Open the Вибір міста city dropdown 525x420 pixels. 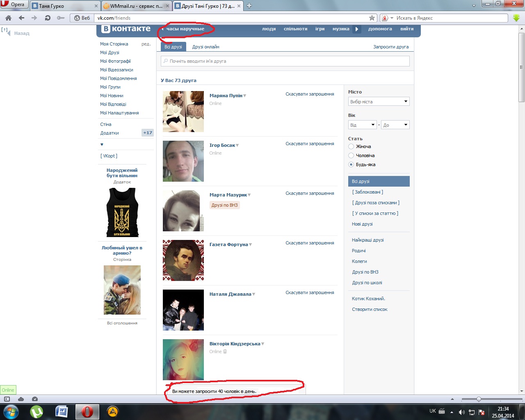[379, 102]
